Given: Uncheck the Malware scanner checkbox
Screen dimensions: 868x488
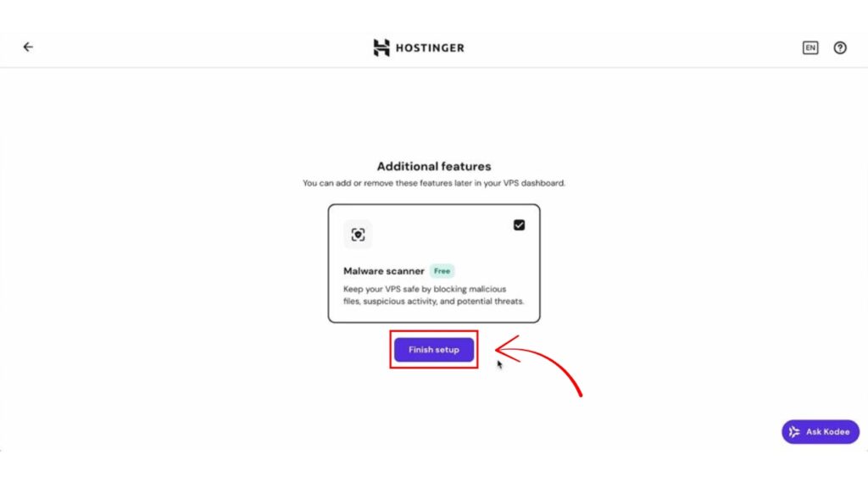Looking at the screenshot, I should click(x=519, y=225).
